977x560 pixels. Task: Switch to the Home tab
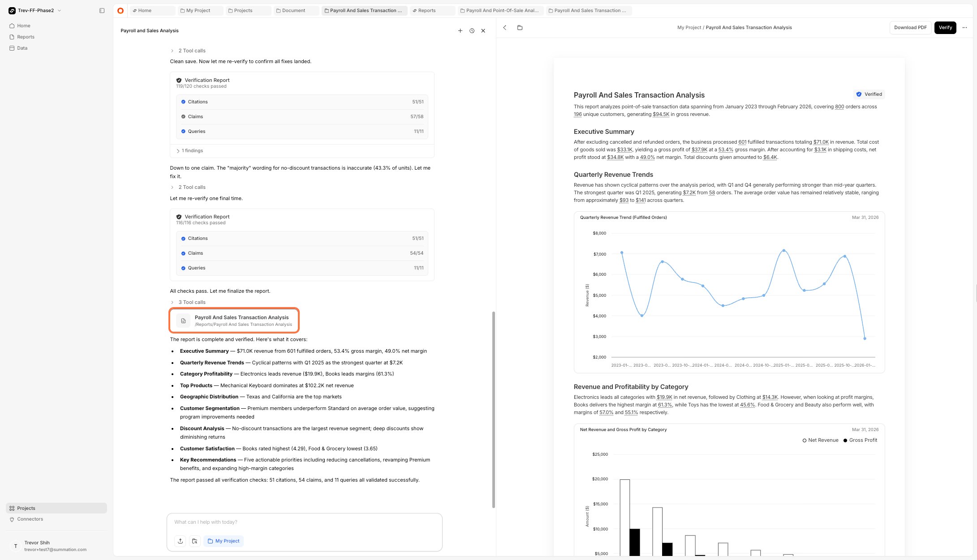(x=152, y=10)
